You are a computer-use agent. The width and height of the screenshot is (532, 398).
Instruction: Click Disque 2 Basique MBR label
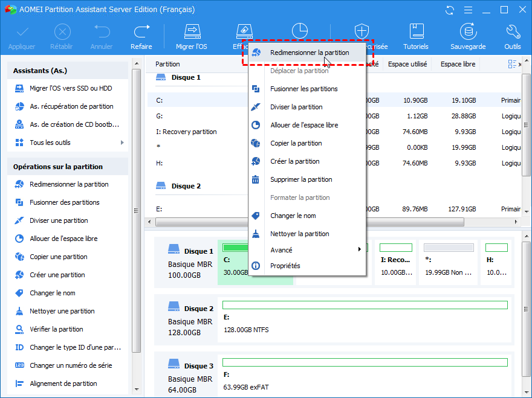coord(190,319)
